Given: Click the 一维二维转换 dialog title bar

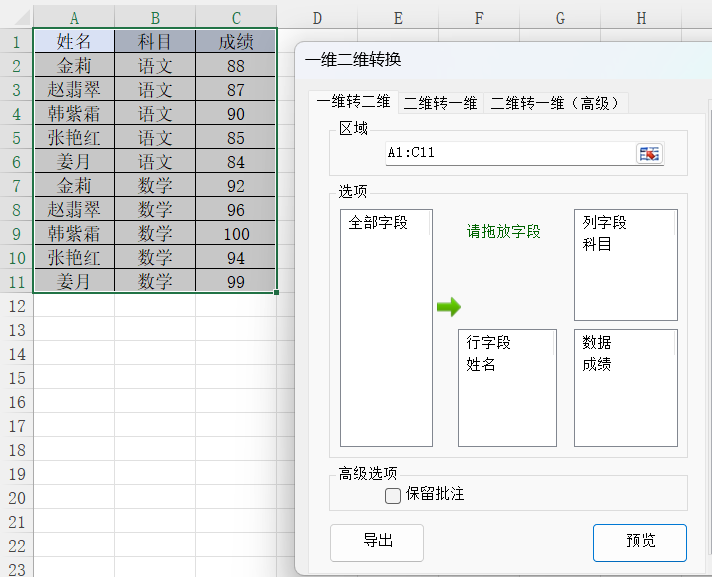Looking at the screenshot, I should 504,59.
